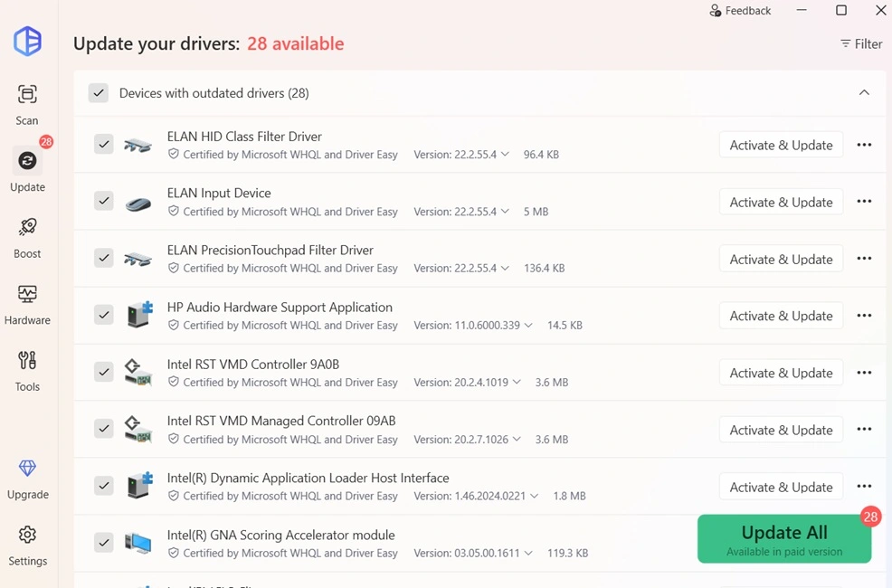Click ELAN PrecisionTouchpad Filter Driver device icon
This screenshot has height=588, width=892.
tap(138, 260)
